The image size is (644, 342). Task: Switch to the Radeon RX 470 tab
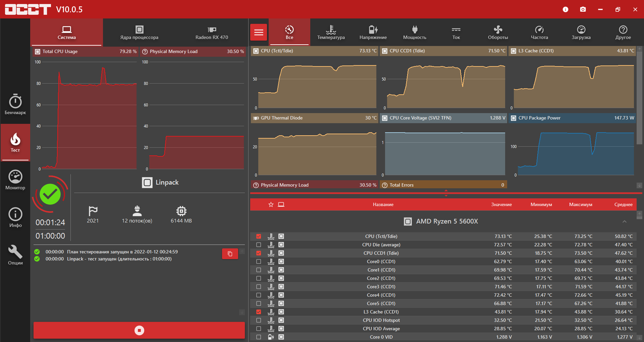[x=212, y=32]
